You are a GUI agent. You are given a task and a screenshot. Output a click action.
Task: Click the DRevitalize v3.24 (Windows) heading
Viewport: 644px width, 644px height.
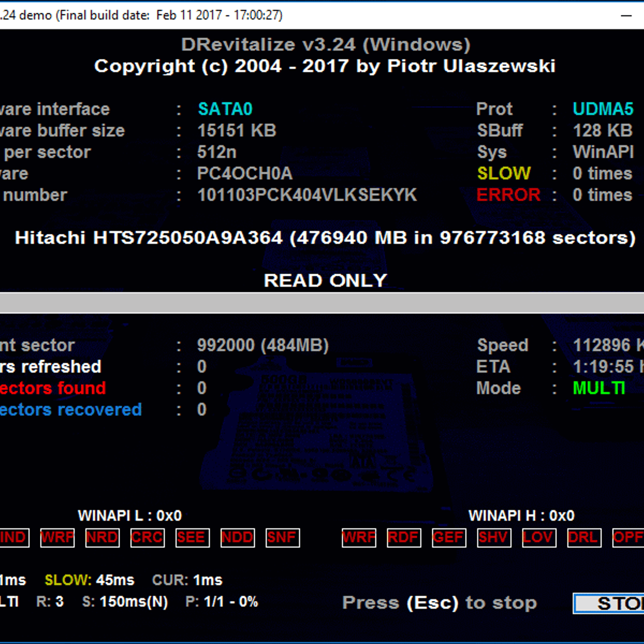point(326,44)
